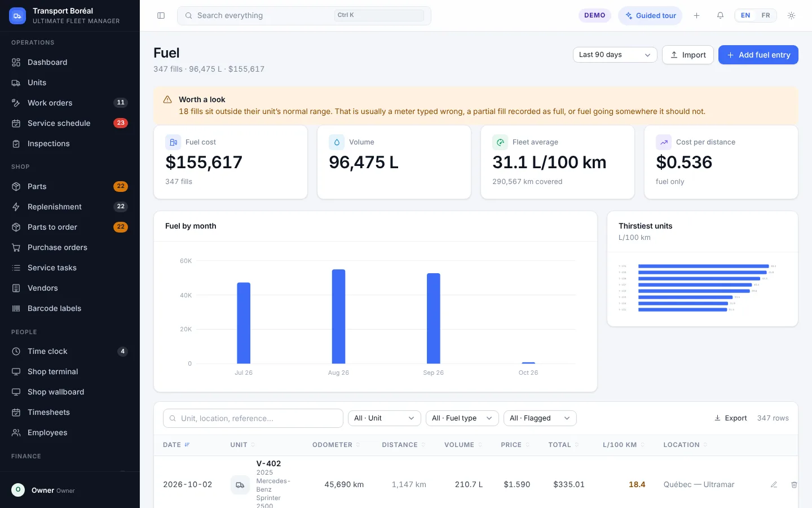Click the Purchase orders cart icon
812x508 pixels.
click(x=16, y=247)
